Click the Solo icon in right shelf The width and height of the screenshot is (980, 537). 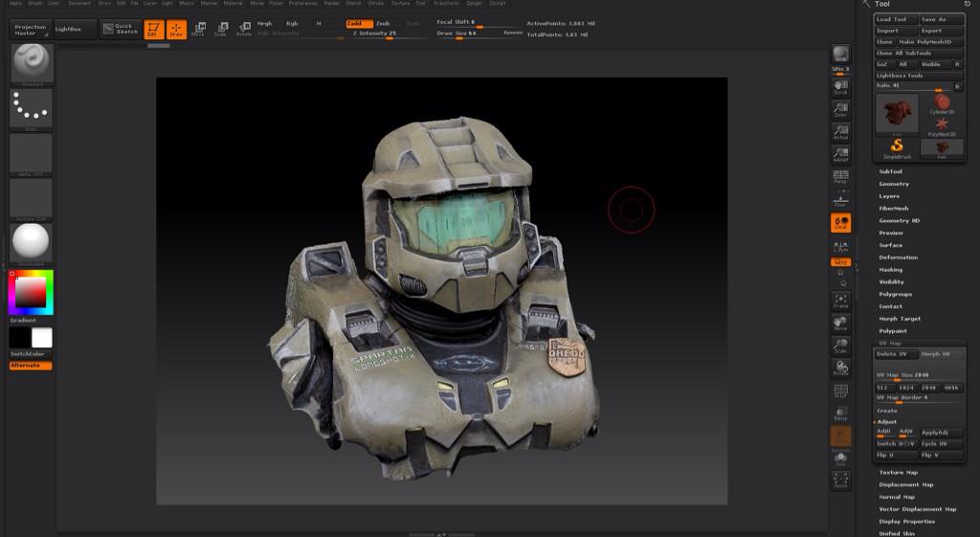(x=840, y=459)
